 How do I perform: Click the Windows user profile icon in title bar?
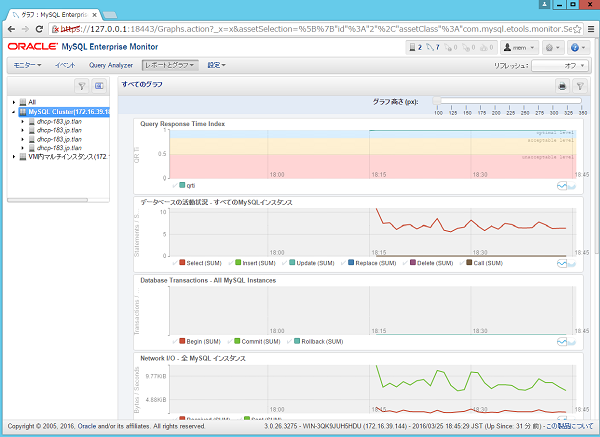[544, 4]
